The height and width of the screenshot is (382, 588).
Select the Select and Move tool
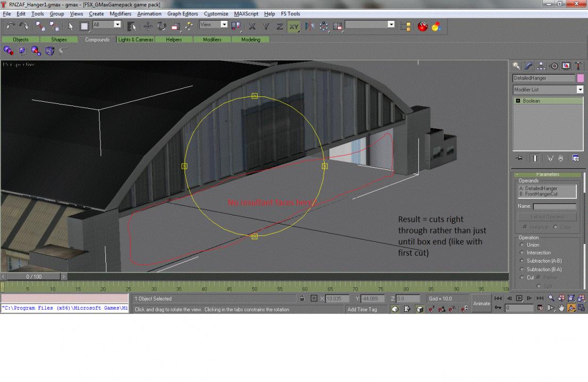[148, 26]
